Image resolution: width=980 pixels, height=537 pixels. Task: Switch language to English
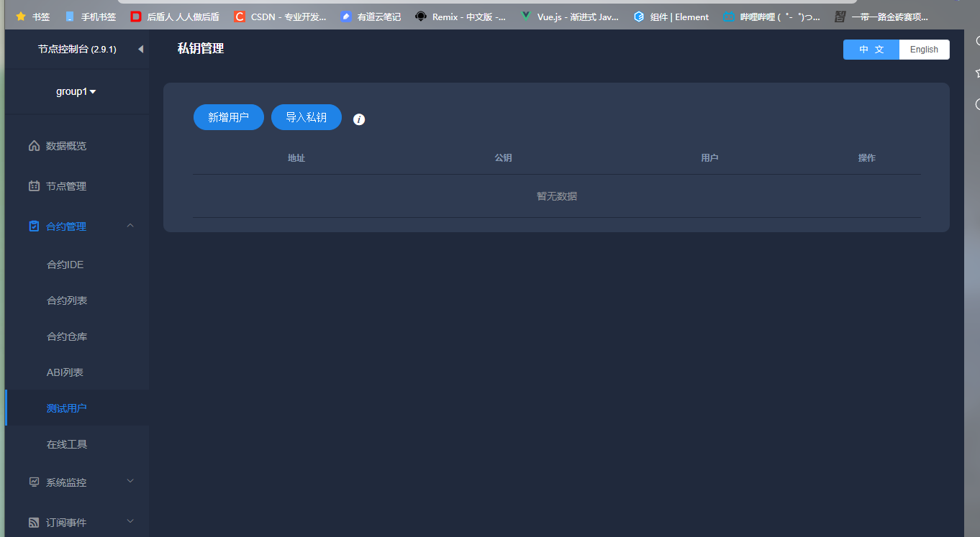[924, 49]
